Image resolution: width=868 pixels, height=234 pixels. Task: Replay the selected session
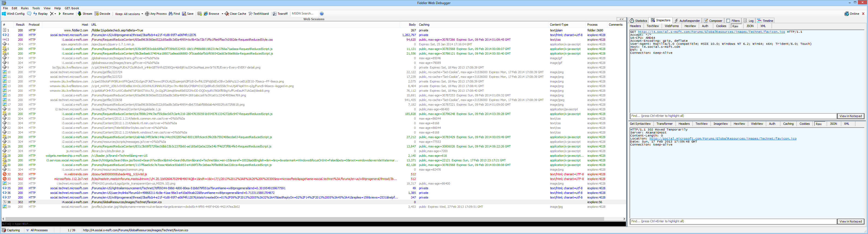[x=40, y=14]
